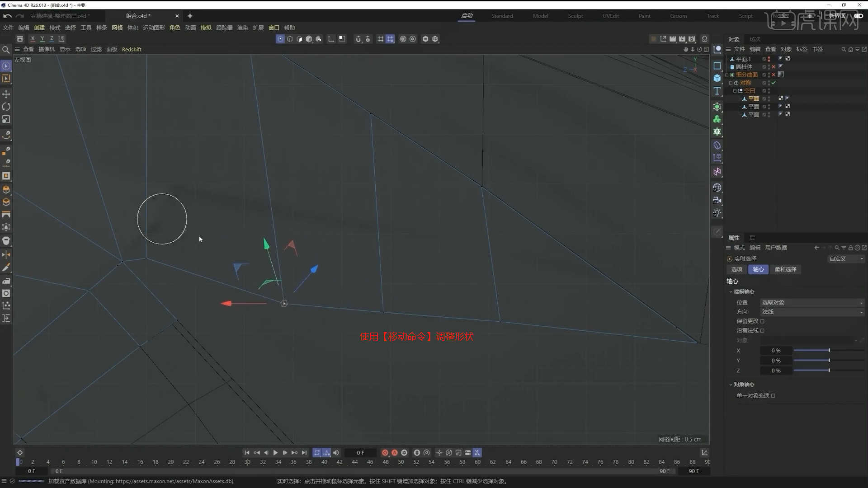Click the play forward button
The width and height of the screenshot is (868, 488).
[x=275, y=453]
